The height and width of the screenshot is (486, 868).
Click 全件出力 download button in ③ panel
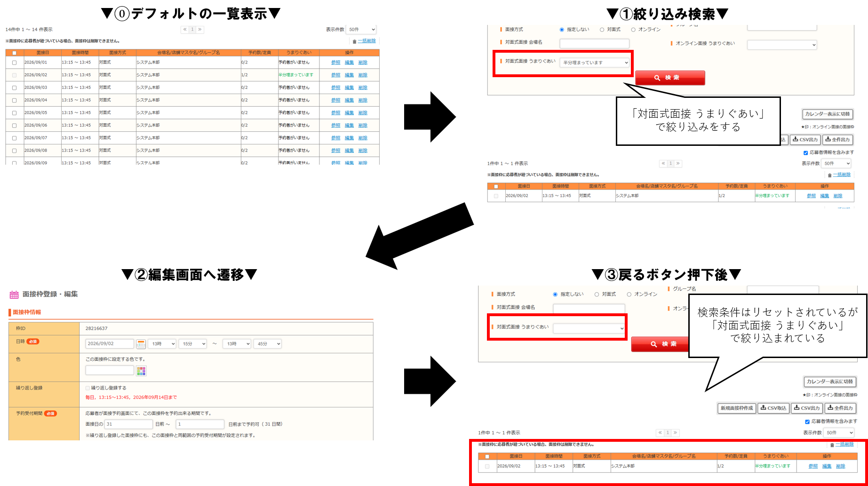[840, 408]
